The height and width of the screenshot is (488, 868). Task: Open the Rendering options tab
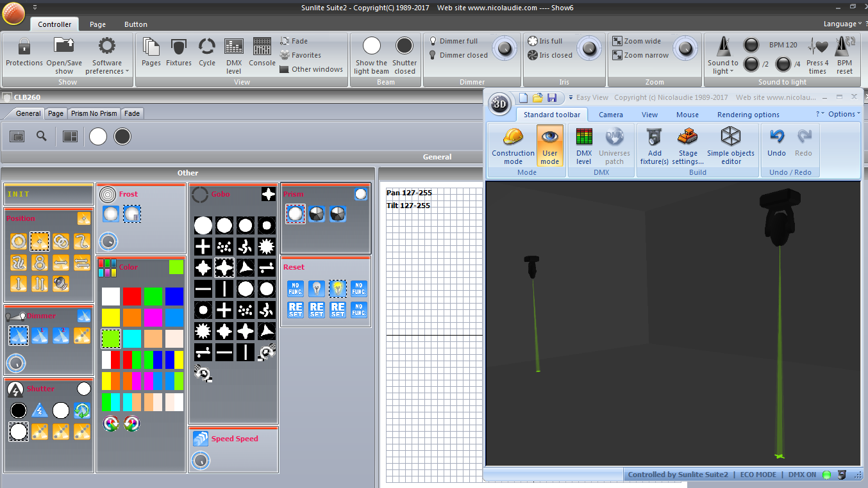pos(749,115)
